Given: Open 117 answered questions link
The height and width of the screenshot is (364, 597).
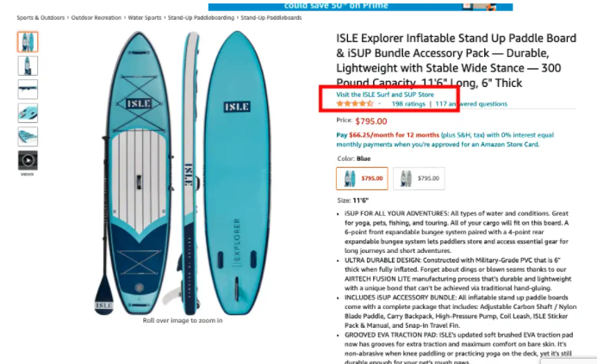Looking at the screenshot, I should (471, 104).
